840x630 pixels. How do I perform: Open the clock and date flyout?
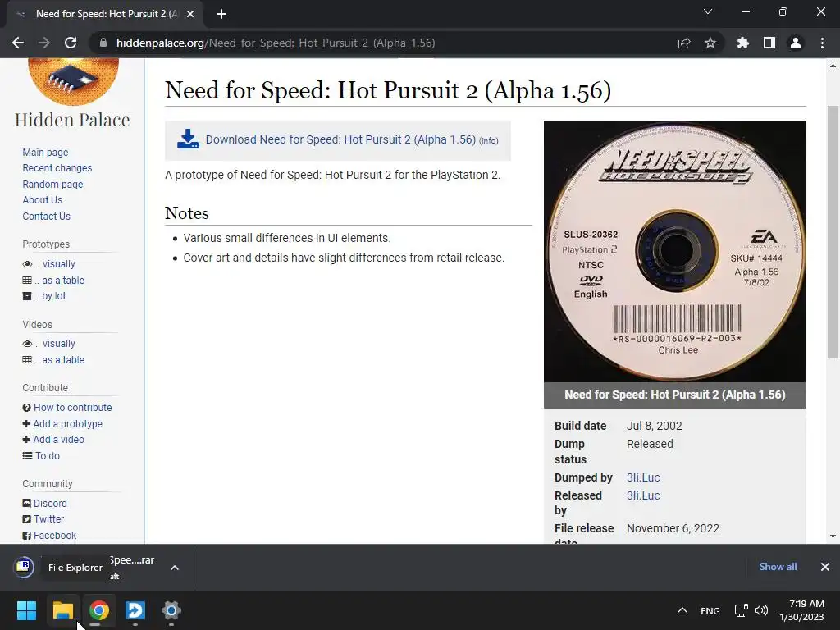(802, 610)
